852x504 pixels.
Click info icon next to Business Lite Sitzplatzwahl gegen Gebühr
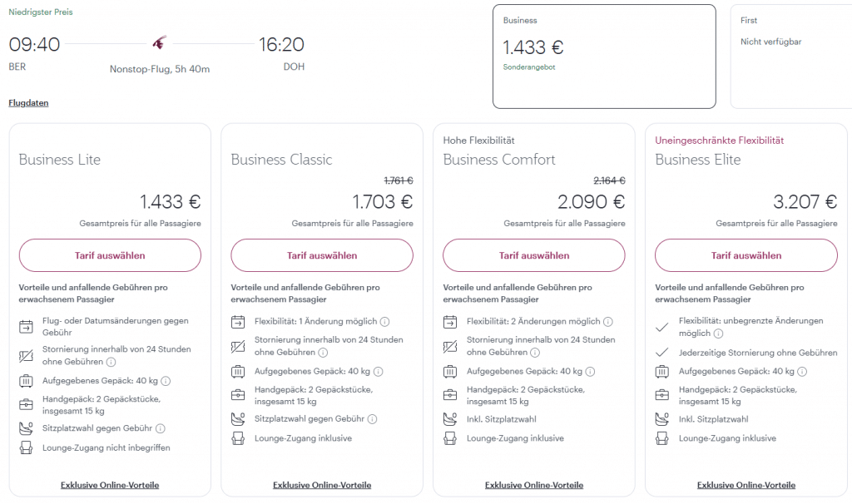161,428
